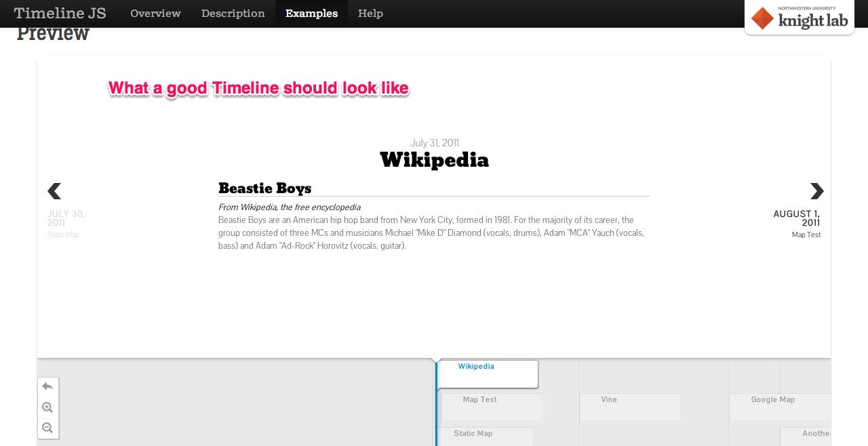Screen dimensions: 868x446
Task: Click the Timeline JS logo
Action: [x=60, y=13]
